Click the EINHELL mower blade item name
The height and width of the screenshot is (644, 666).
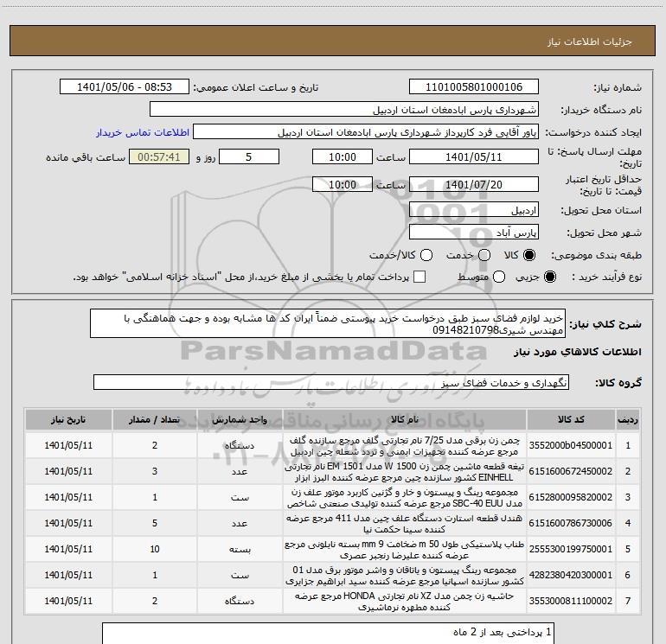tap(405, 472)
